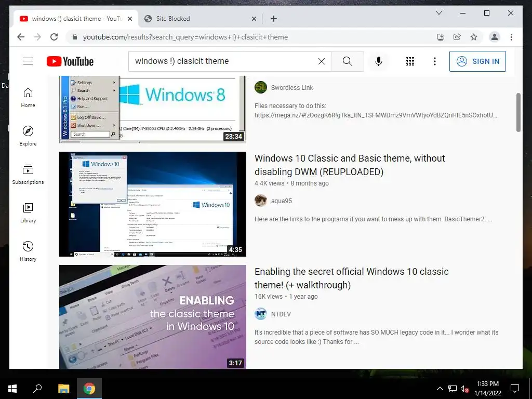Screen dimensions: 532x399
Task: Click the mega.nz description text
Action: [376, 111]
